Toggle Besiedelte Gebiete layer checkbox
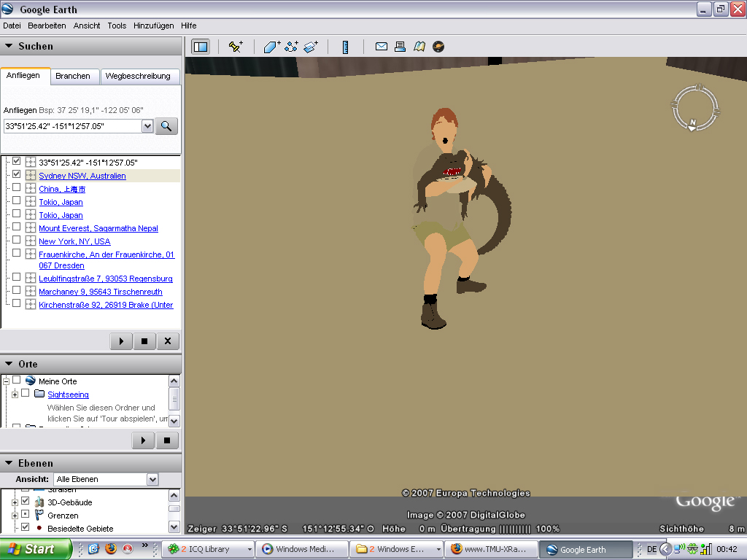 pos(26,527)
